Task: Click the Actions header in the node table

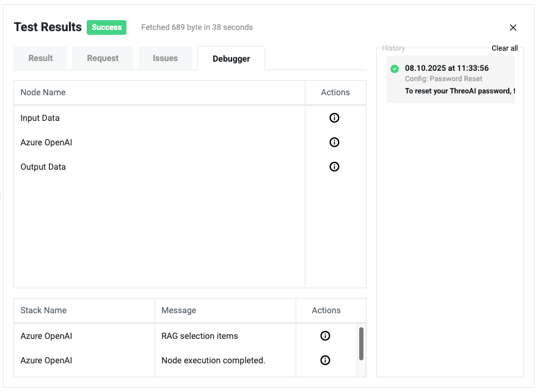Action: tap(335, 92)
